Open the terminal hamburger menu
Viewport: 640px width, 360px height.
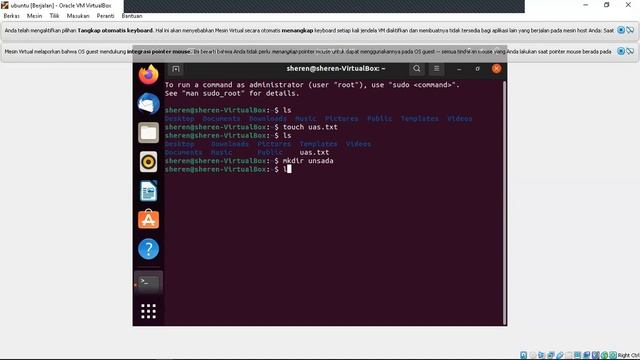(436, 69)
